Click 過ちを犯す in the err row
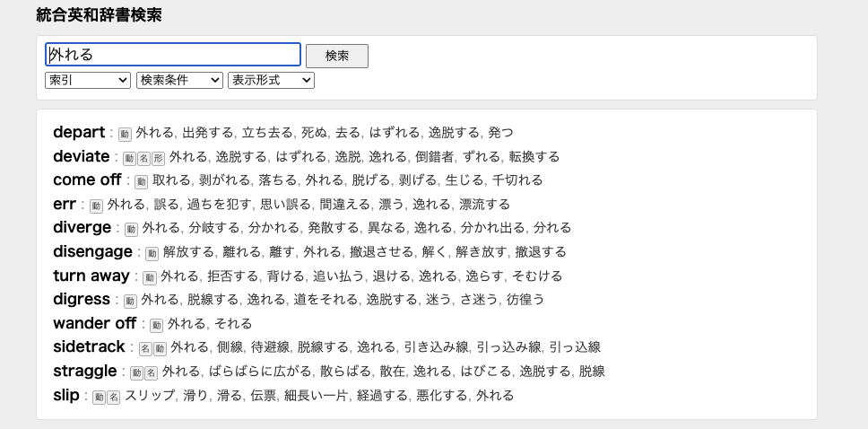Viewport: 868px width, 429px height. [x=219, y=204]
